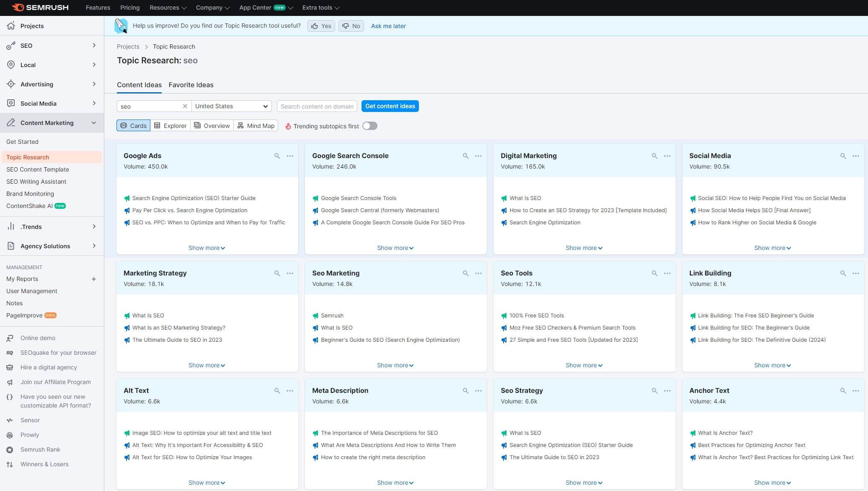Switch to Explorer view
868x491 pixels.
coord(170,125)
